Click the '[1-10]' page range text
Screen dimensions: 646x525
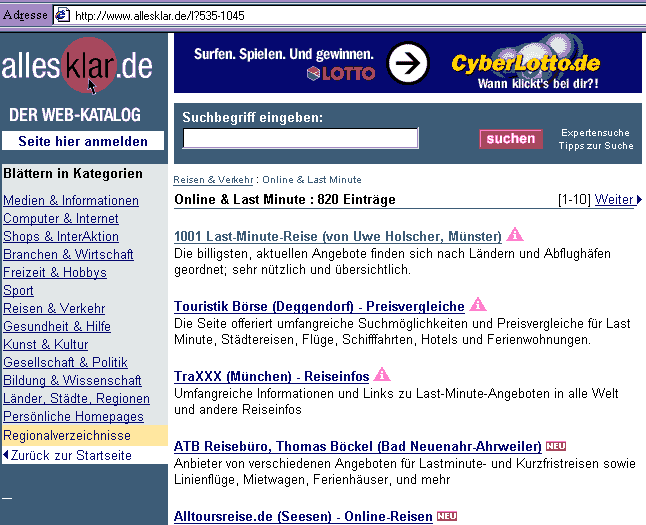pyautogui.click(x=574, y=200)
